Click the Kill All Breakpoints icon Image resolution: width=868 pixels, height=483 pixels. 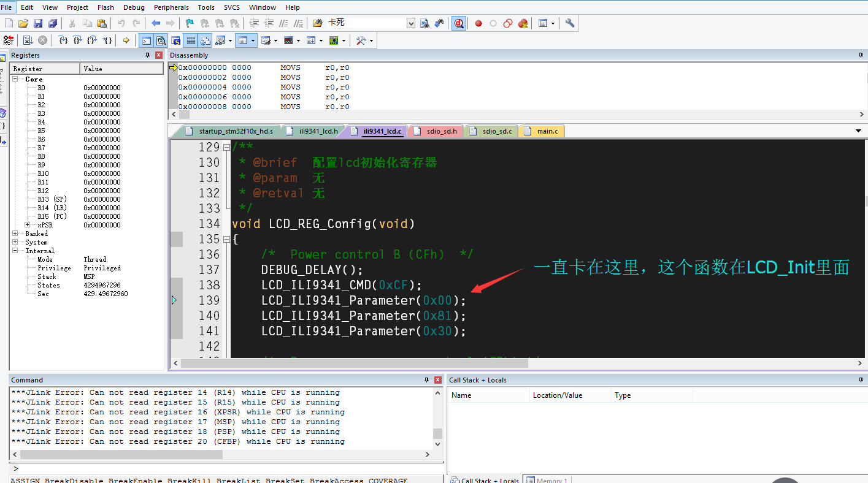pyautogui.click(x=523, y=23)
